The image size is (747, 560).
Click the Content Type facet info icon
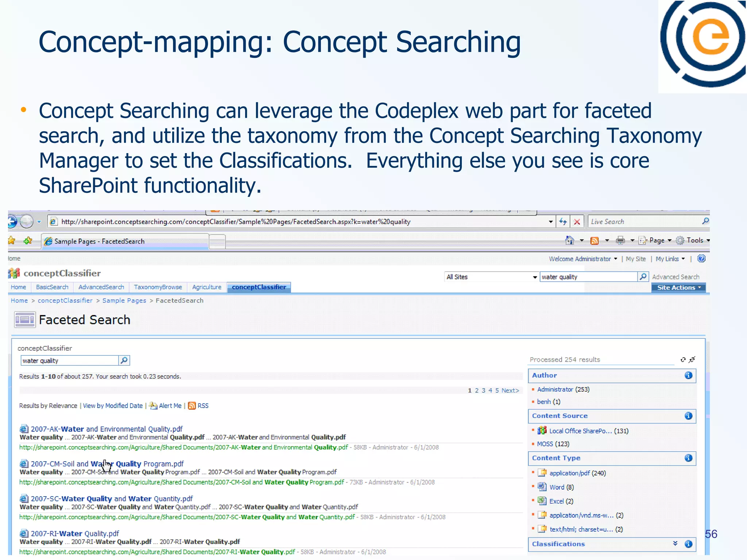[x=688, y=458]
